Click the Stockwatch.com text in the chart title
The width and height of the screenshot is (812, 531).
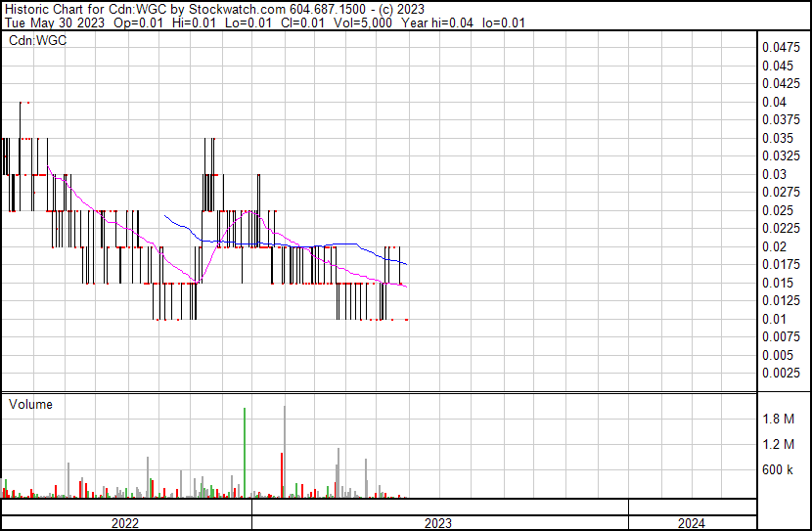coord(222,9)
